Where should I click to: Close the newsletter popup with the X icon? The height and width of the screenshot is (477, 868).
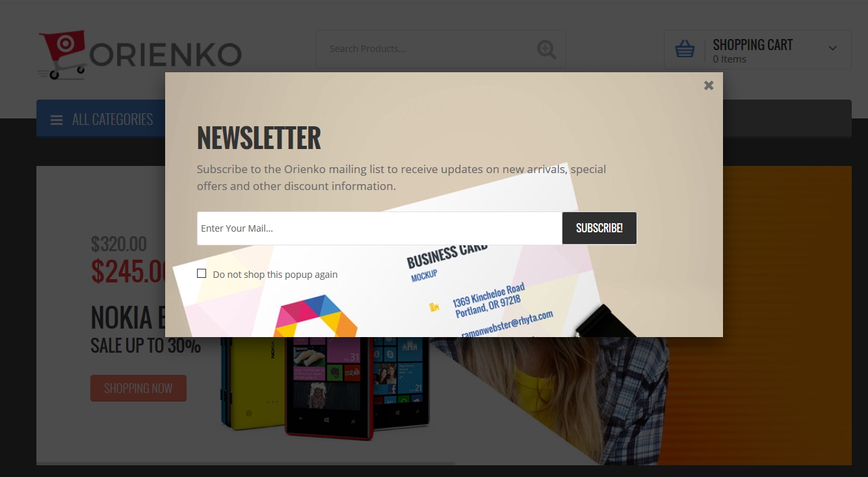pyautogui.click(x=709, y=85)
